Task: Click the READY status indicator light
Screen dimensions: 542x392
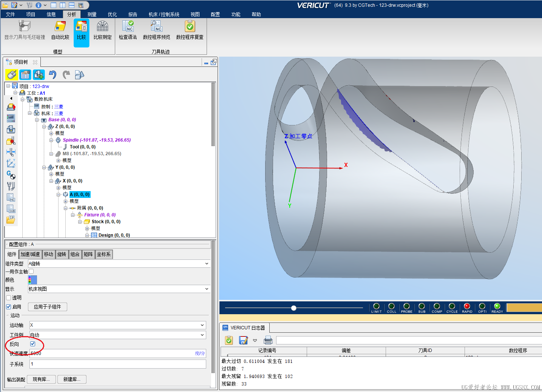Action: 497,306
